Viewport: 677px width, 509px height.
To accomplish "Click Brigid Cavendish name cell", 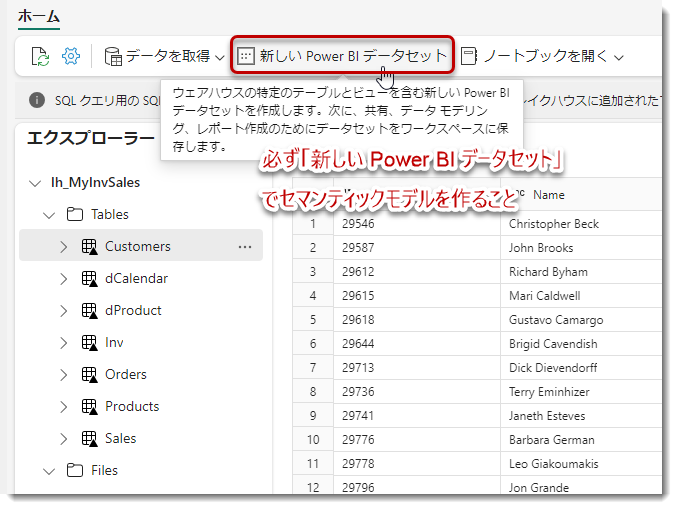I will pos(581,344).
